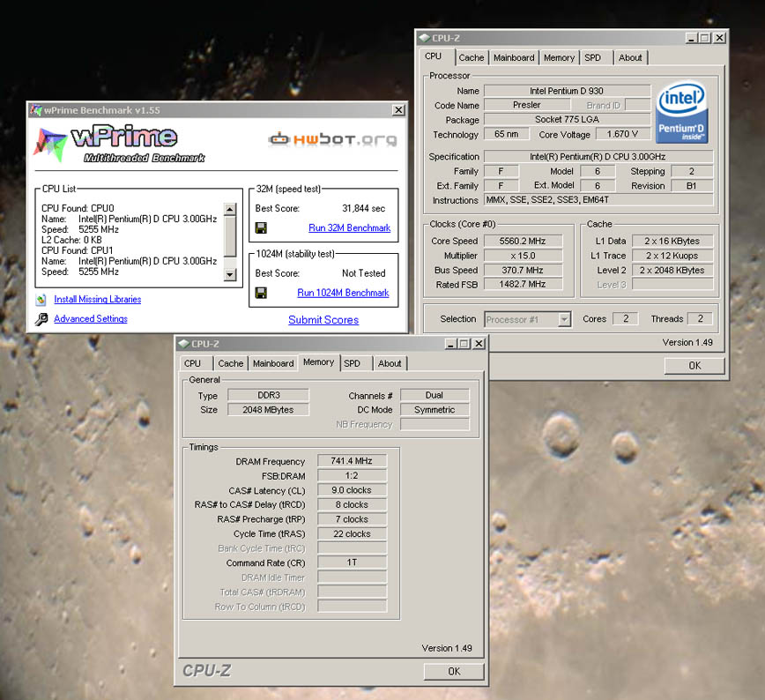The width and height of the screenshot is (765, 700).
Task: Click the Bus Speed value 370.7 MHz
Action: click(523, 270)
